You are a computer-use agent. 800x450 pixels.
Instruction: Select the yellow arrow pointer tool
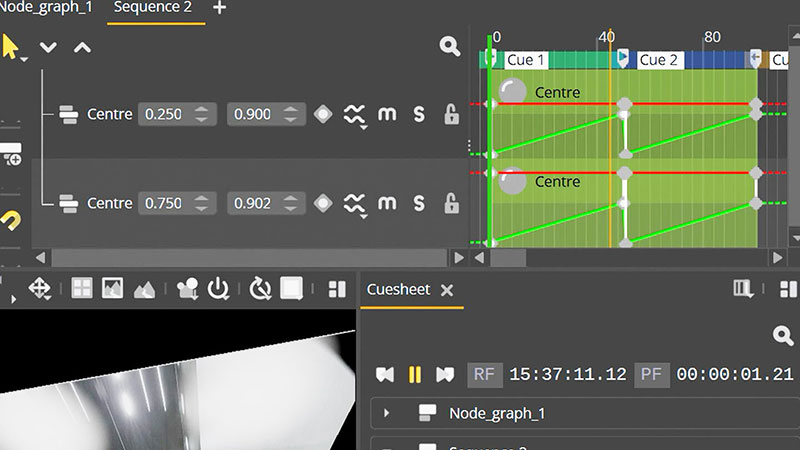point(10,47)
